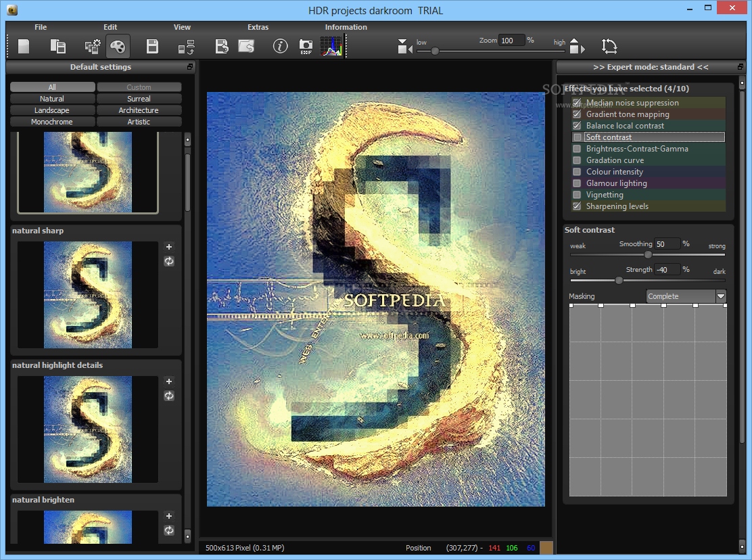Click the Zoom low-high slider handle

(x=435, y=51)
